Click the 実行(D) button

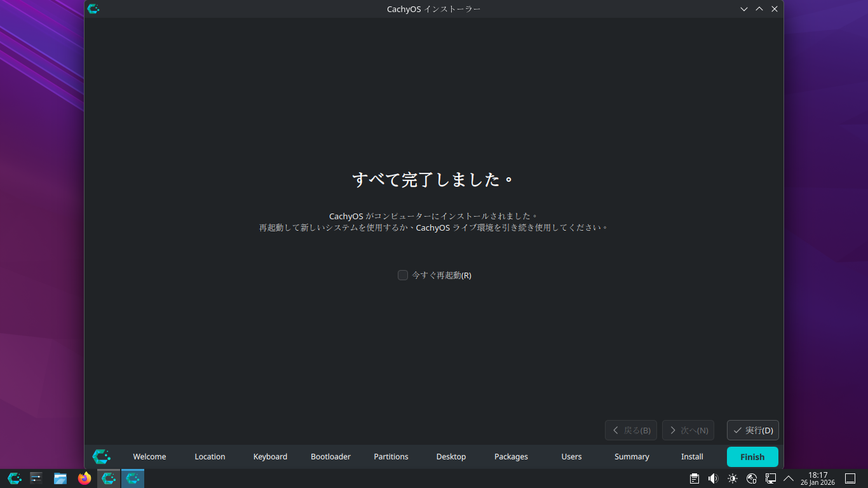[753, 430]
